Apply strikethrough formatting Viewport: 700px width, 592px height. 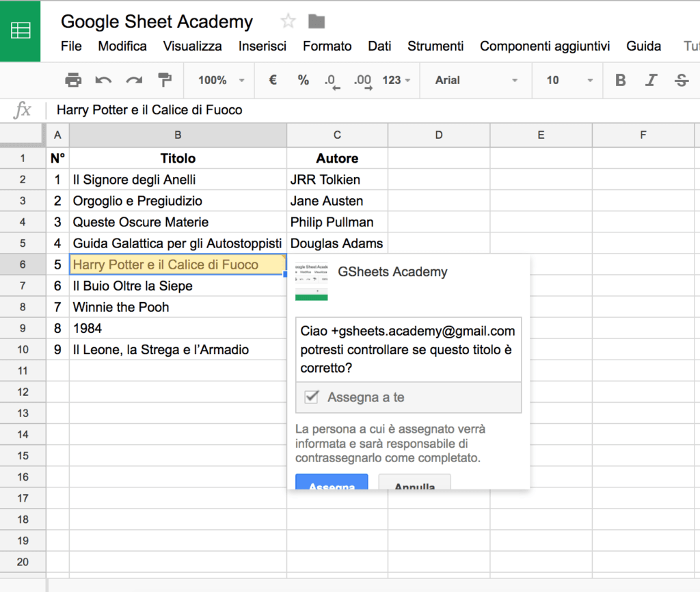coord(682,81)
